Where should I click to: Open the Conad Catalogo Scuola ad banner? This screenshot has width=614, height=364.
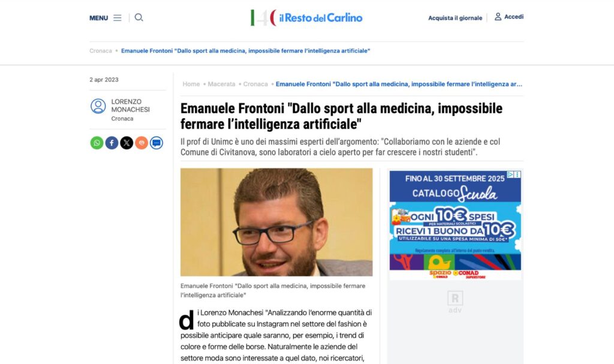(x=455, y=225)
